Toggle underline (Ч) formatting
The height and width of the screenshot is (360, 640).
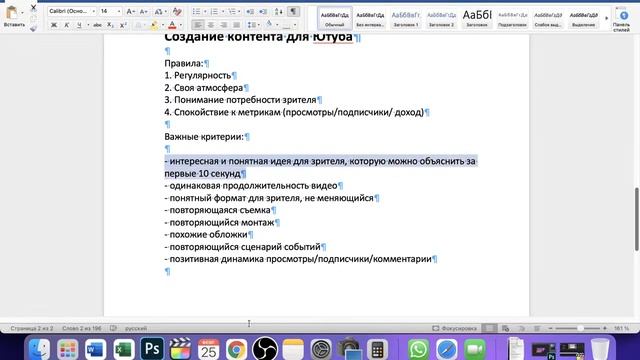(79, 25)
